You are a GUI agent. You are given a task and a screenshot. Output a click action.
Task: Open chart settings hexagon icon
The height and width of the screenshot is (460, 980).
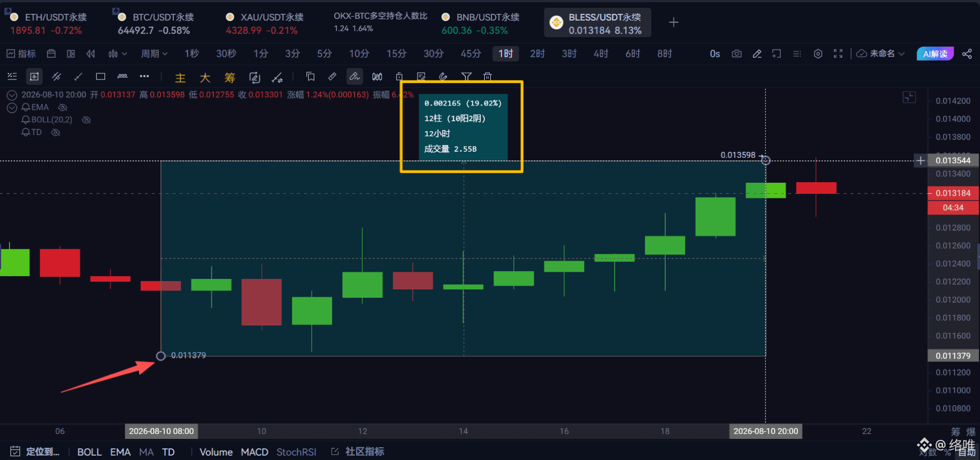tap(818, 54)
